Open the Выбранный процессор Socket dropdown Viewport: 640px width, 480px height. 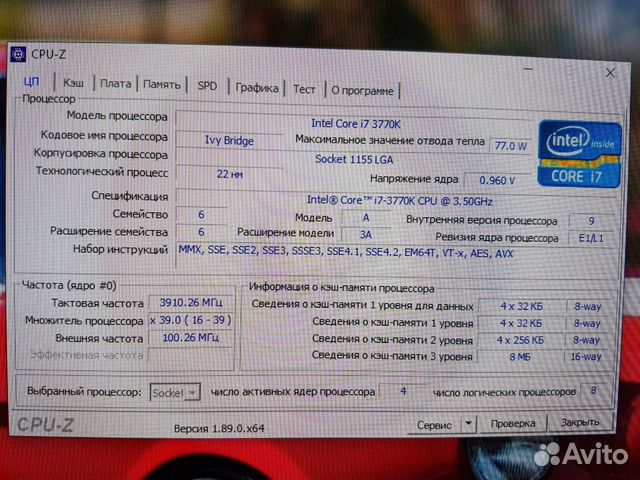[175, 393]
